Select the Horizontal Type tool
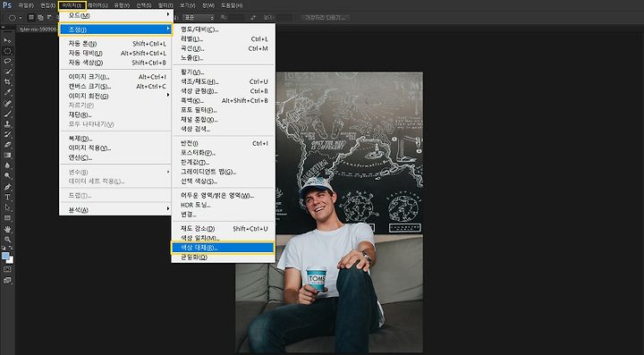This screenshot has width=644, height=355. click(x=7, y=197)
